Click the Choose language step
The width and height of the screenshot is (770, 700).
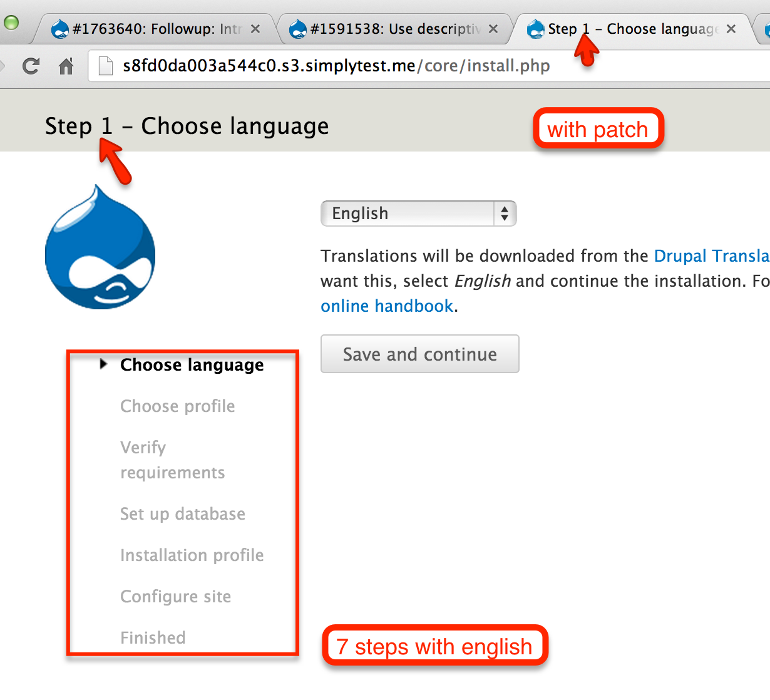click(192, 365)
